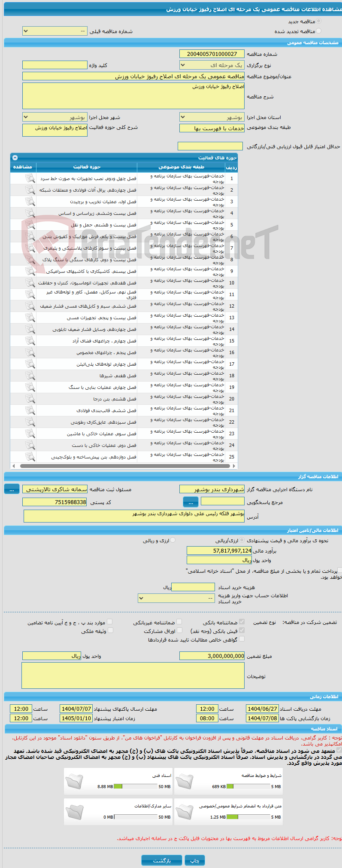Screen dimensions: 342x868
Task: Click the توضیحات text area
Action: [x=133, y=675]
